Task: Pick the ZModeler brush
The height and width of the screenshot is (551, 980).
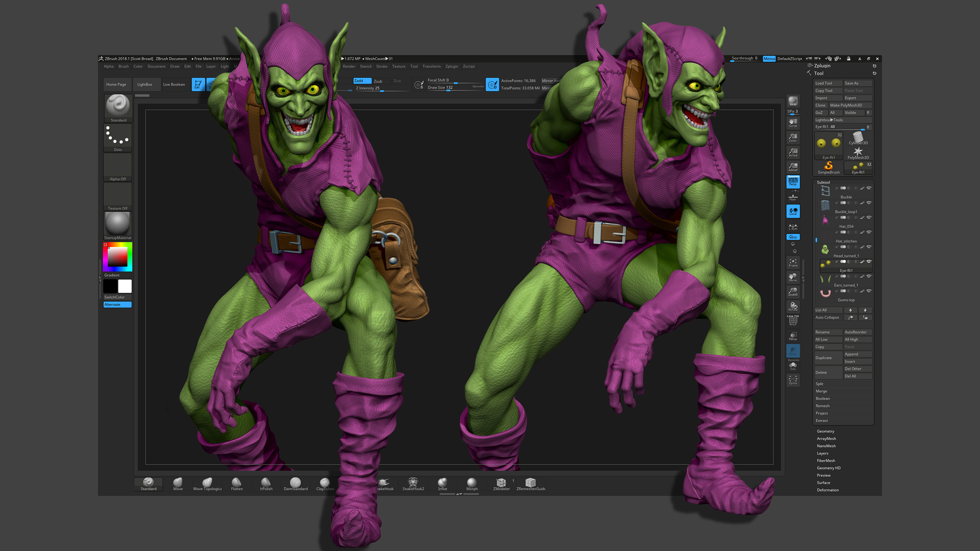Action: tap(501, 484)
